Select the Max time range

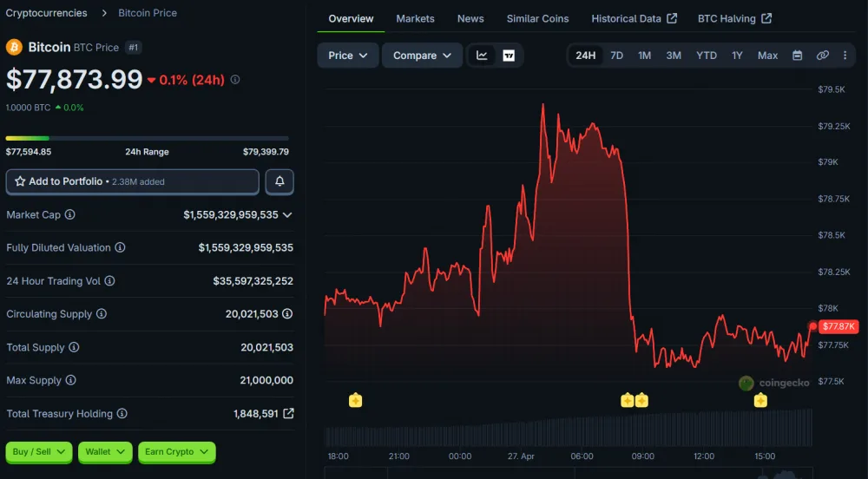coord(767,56)
